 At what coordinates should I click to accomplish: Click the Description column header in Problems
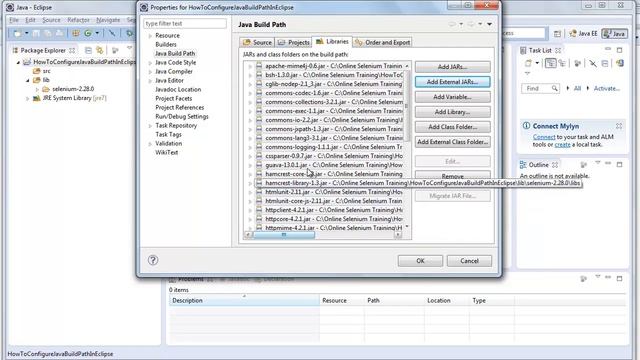click(x=244, y=300)
